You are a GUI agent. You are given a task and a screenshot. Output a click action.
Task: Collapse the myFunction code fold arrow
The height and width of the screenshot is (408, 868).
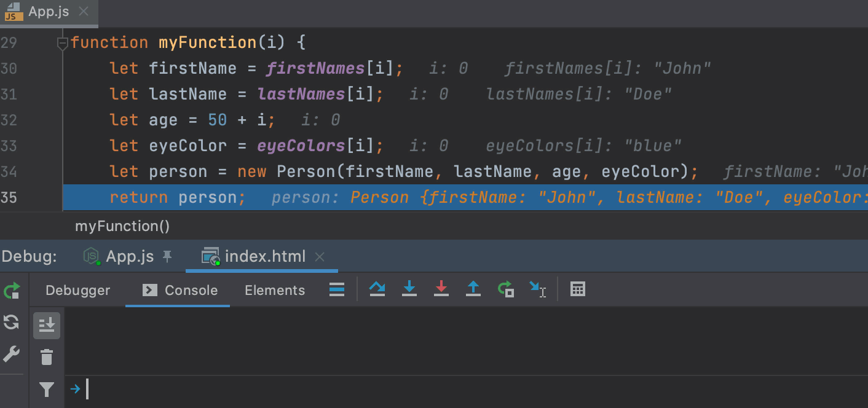[62, 42]
